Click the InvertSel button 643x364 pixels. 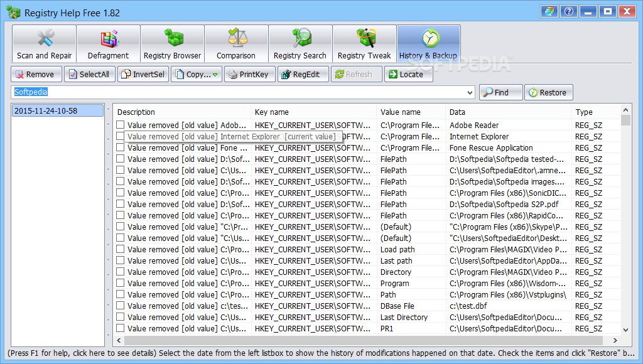coord(143,74)
